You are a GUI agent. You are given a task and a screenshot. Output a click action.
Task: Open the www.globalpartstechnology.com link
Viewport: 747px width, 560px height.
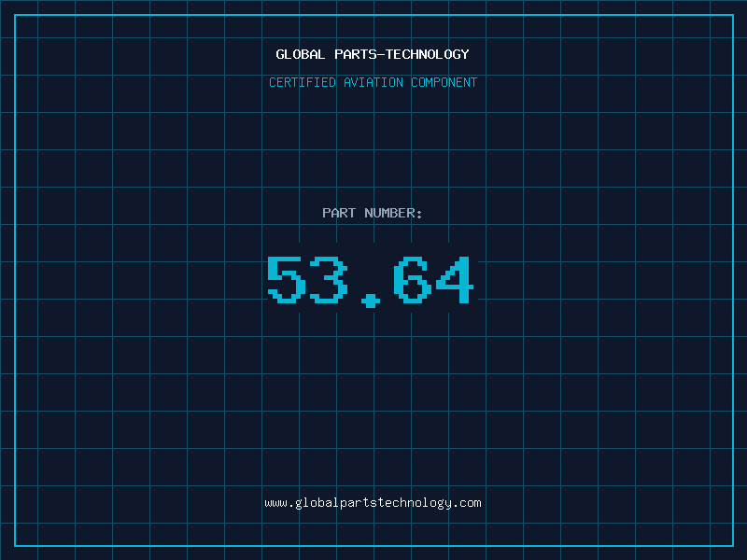pos(373,503)
